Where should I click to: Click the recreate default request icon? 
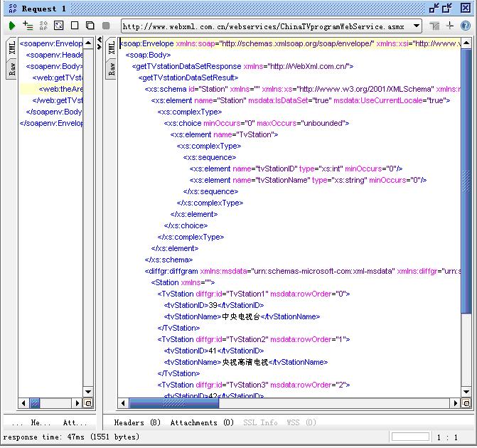click(x=59, y=26)
